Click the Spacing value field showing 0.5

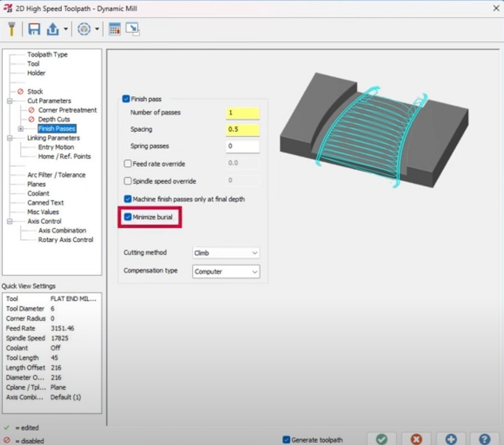[243, 130]
